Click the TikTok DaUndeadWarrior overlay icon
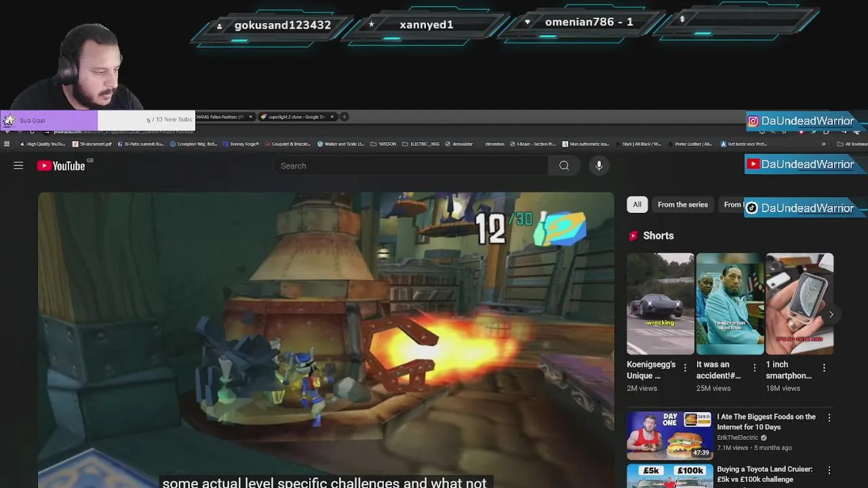 coord(751,208)
